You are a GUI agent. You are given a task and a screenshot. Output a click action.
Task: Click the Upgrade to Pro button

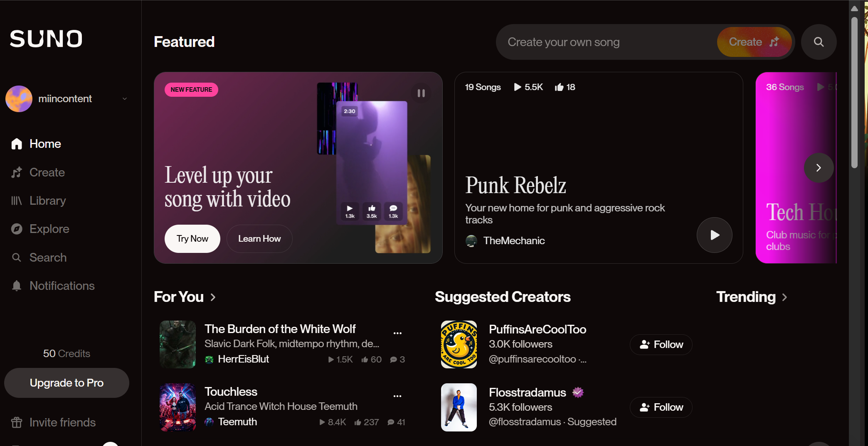click(x=67, y=383)
